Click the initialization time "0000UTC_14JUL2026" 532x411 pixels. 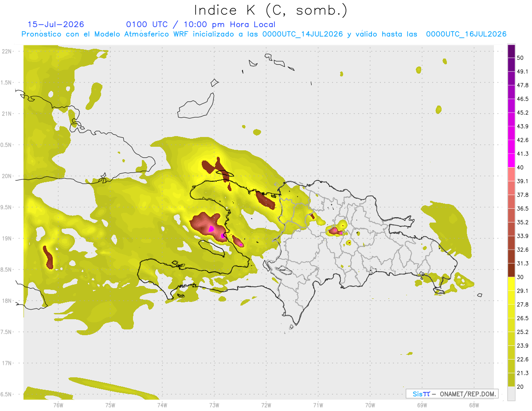[302, 34]
